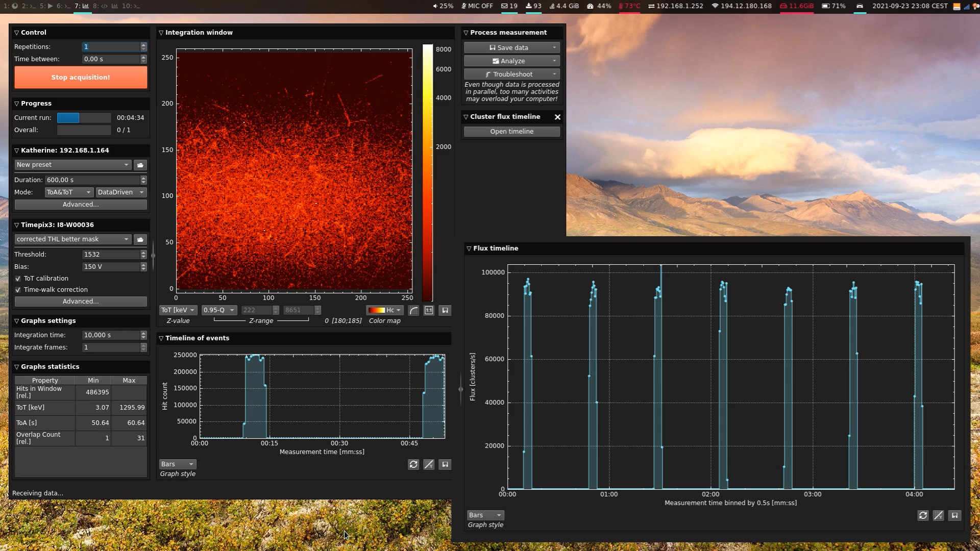
Task: Collapse the Flux timeline panel
Action: (x=469, y=248)
